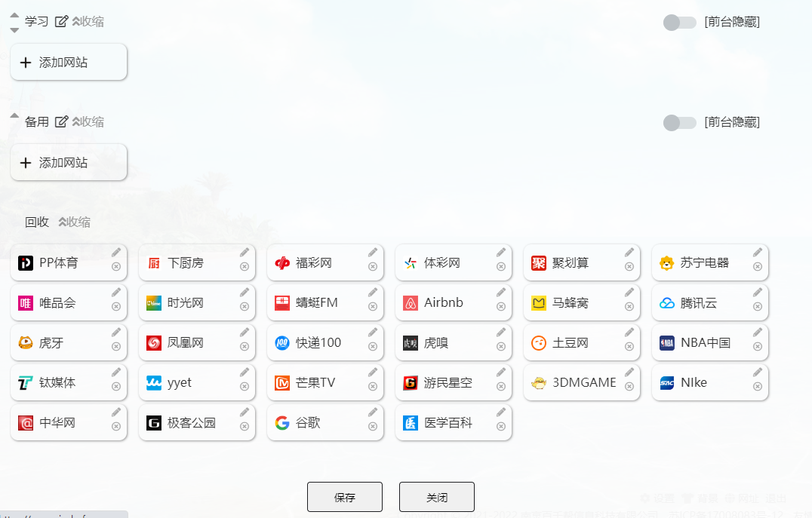812x518 pixels.
Task: Toggle 前台隐藏 switch for 学习 group
Action: pos(679,23)
